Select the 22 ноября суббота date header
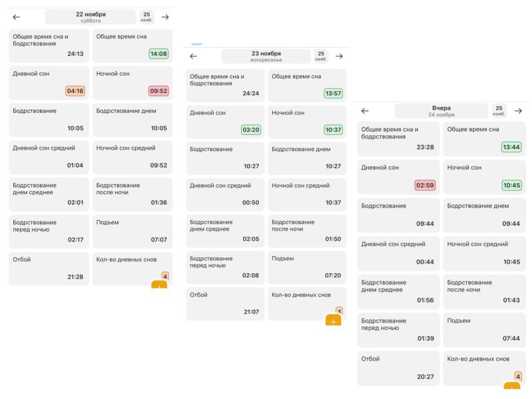The height and width of the screenshot is (399, 532). (x=90, y=17)
